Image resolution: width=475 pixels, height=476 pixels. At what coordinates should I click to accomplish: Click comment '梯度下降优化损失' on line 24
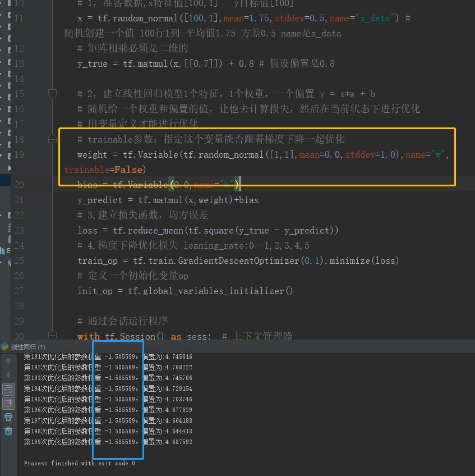tap(193, 245)
